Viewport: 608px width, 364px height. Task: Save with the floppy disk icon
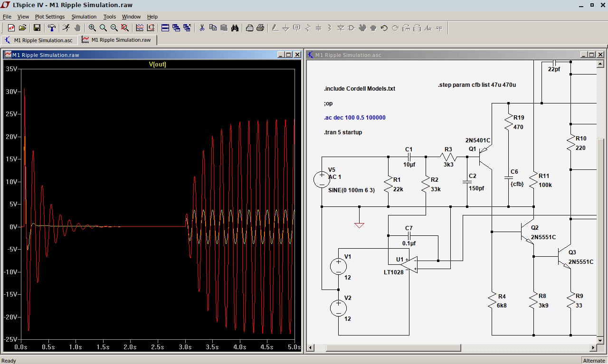click(37, 28)
